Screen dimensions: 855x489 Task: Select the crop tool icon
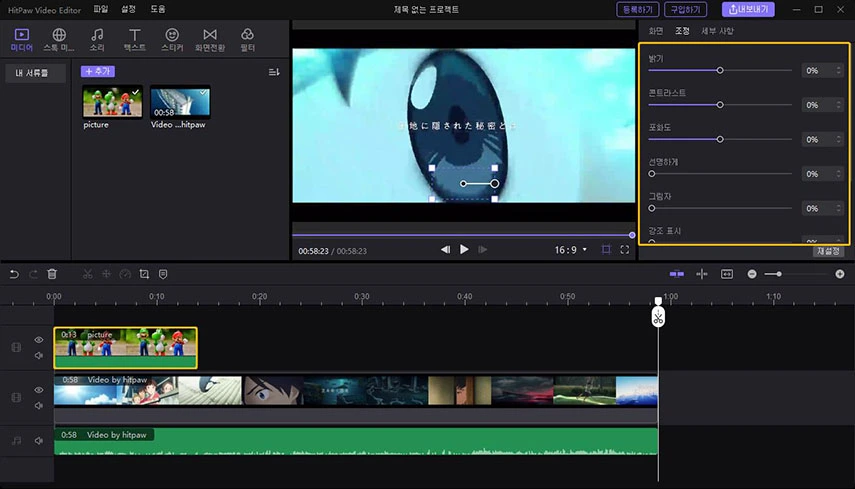tap(144, 274)
